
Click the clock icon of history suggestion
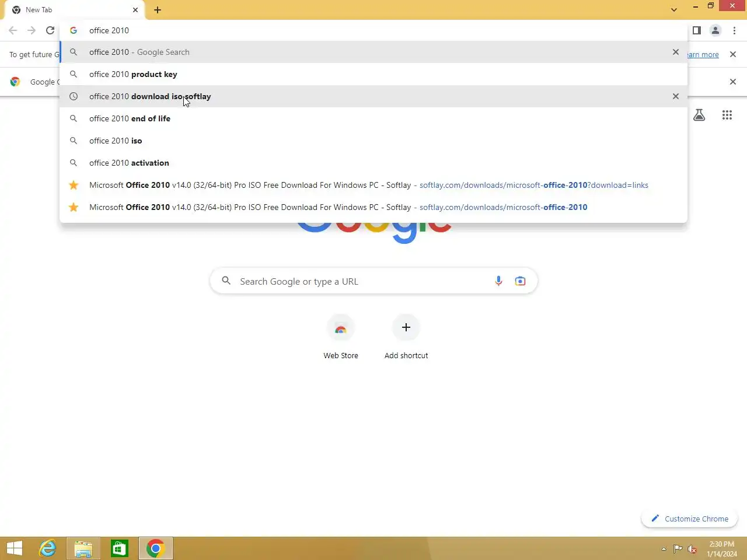(74, 96)
